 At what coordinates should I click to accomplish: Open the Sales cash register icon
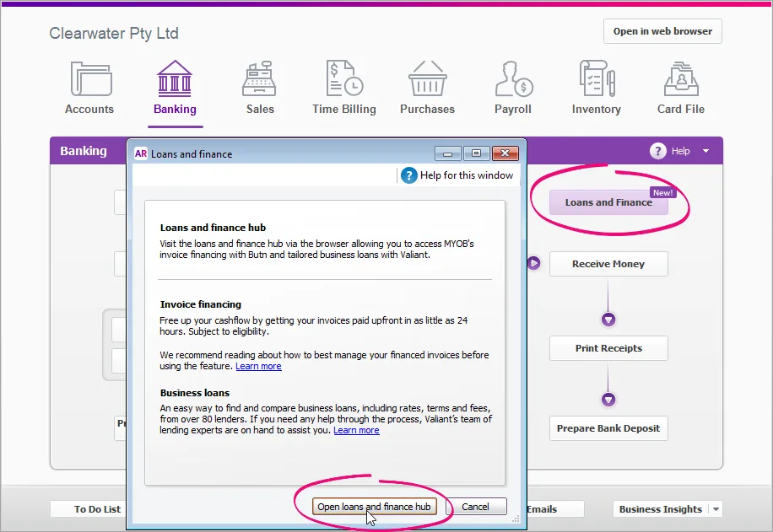click(x=259, y=78)
